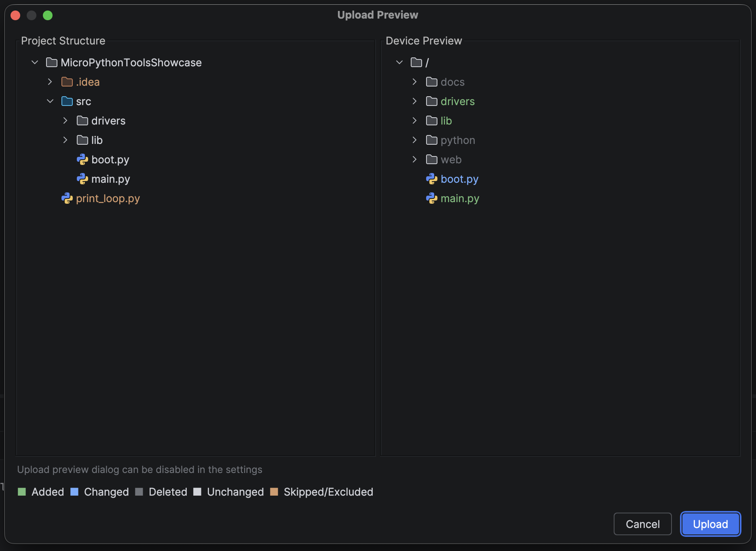Click the web folder icon in Device Preview
Image resolution: width=756 pixels, height=551 pixels.
pos(432,160)
